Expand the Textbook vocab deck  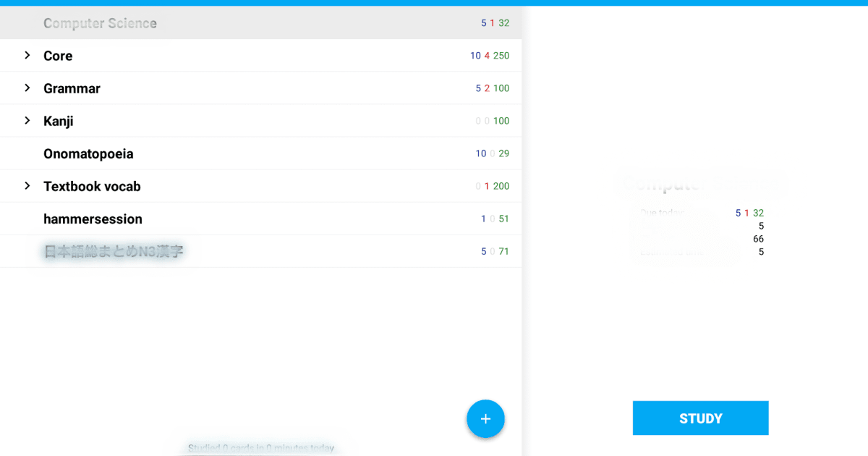[27, 185]
